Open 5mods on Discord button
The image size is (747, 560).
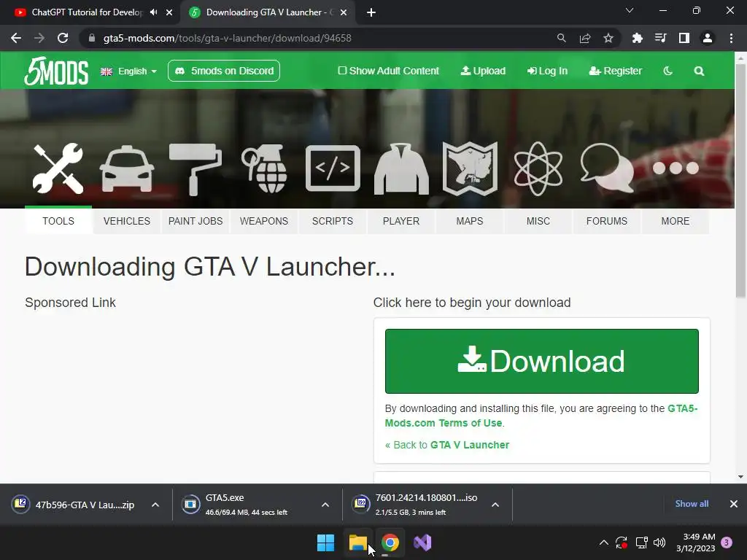click(224, 71)
